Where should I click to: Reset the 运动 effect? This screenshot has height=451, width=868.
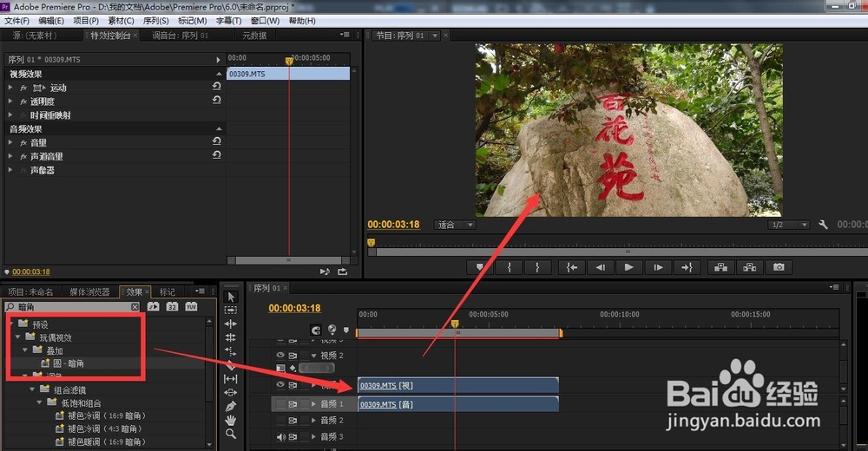[x=216, y=87]
